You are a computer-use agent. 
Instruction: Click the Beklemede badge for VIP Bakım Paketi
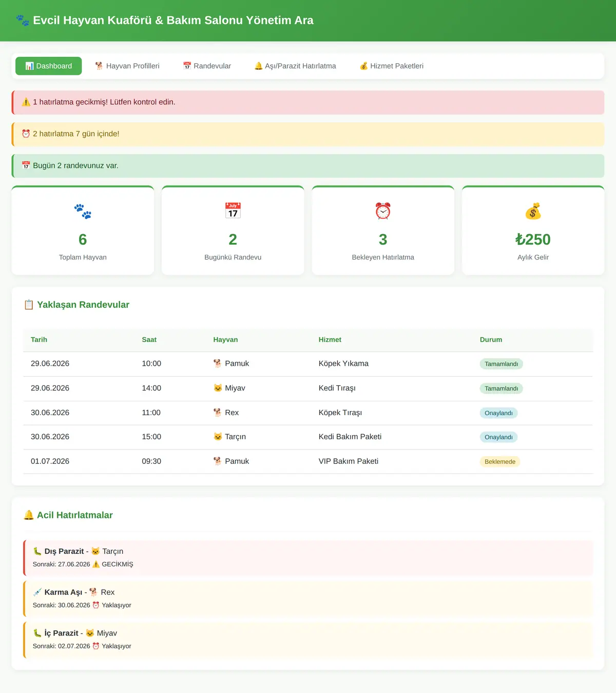500,462
